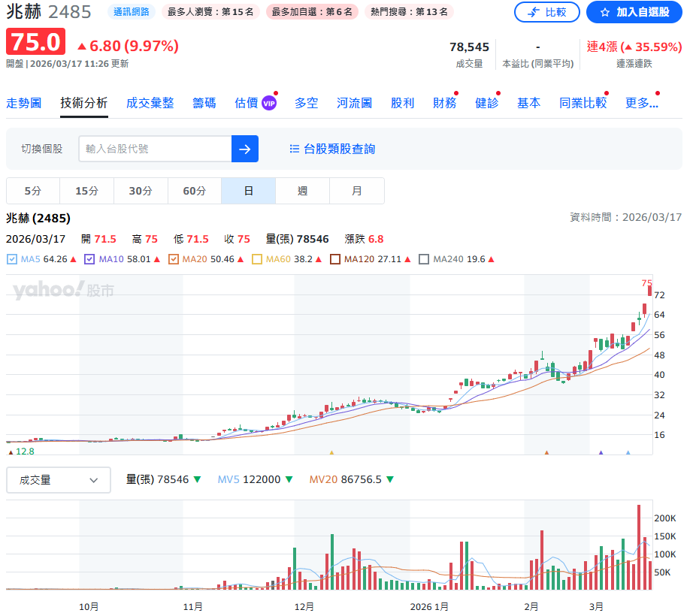
Task: Enable the MA60 moving average checkbox
Action: [256, 259]
